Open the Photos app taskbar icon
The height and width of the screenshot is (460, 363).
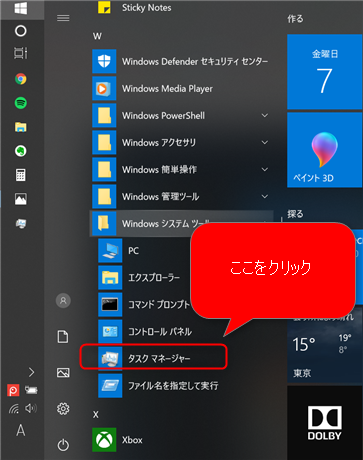(21, 199)
